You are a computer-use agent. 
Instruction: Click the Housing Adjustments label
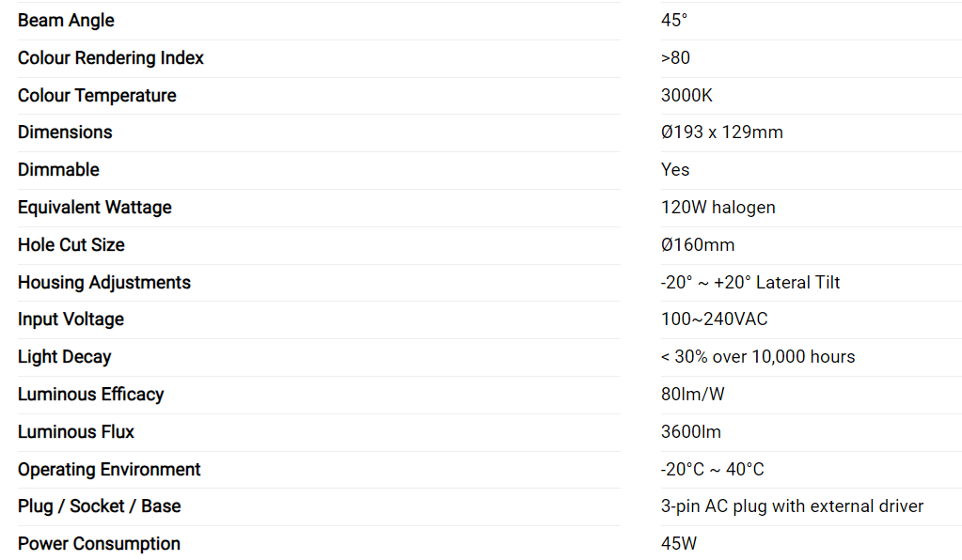[104, 283]
